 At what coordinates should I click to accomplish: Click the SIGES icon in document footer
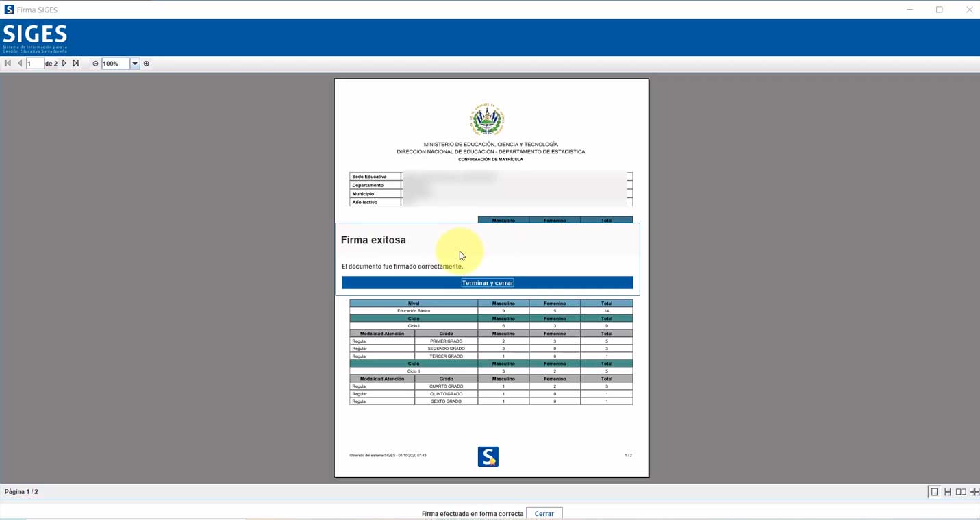pyautogui.click(x=488, y=456)
